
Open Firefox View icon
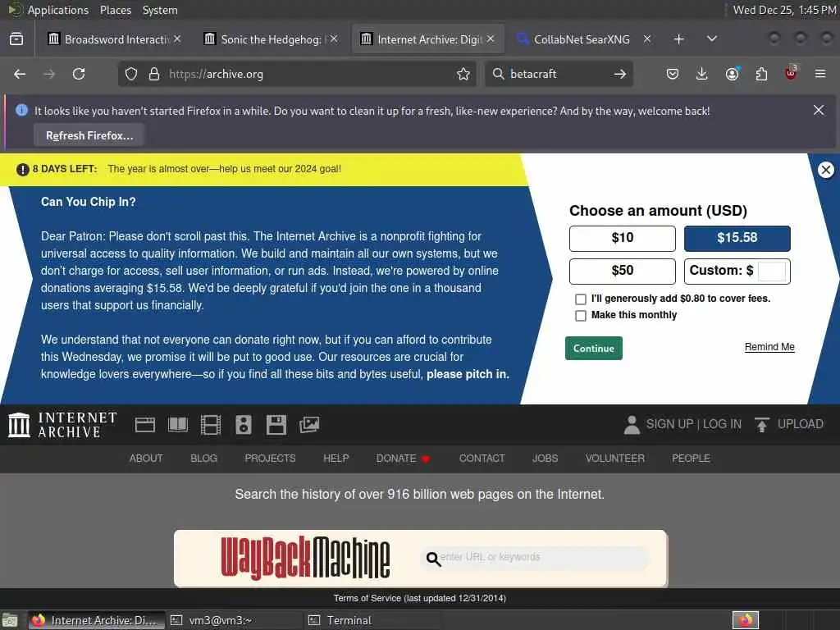tap(16, 39)
